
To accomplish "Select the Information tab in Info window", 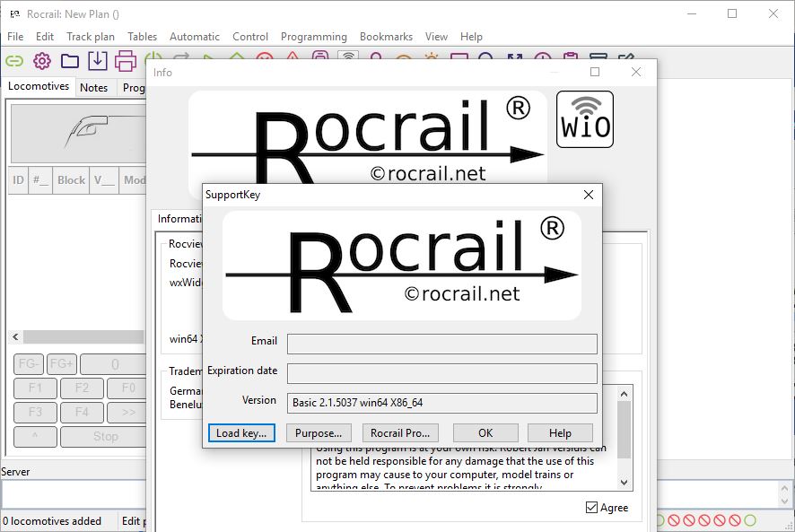I will tap(179, 219).
